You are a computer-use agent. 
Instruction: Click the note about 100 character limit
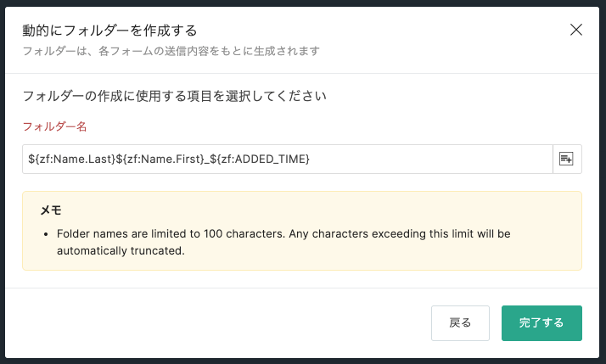click(x=283, y=243)
